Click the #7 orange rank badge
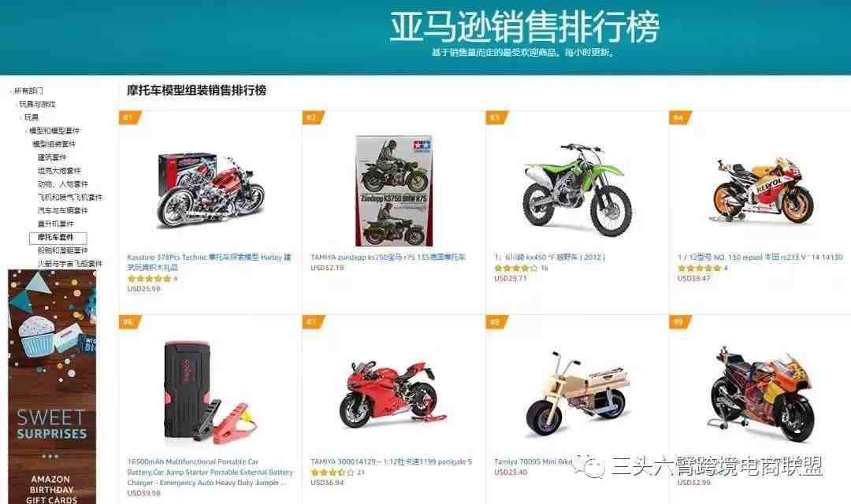Viewport: 851px width, 504px height. point(313,322)
